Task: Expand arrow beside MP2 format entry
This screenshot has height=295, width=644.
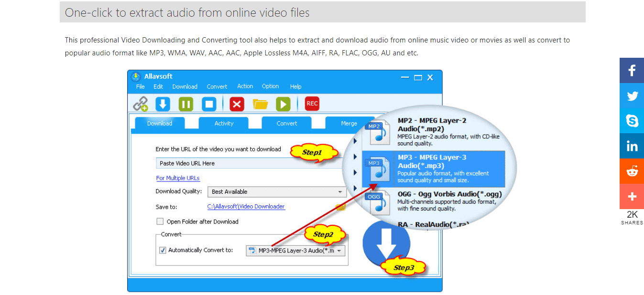Action: [x=355, y=141]
